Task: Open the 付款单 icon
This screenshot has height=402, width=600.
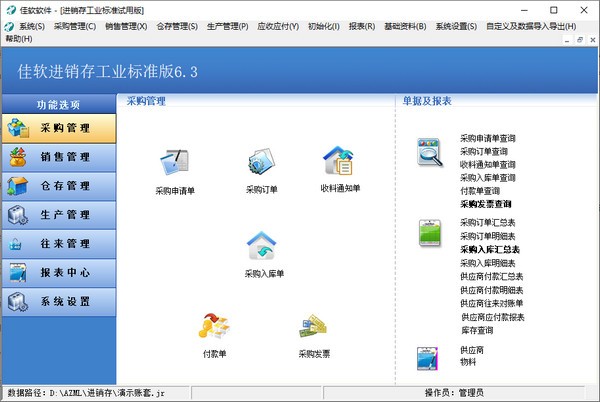Action: click(x=214, y=327)
